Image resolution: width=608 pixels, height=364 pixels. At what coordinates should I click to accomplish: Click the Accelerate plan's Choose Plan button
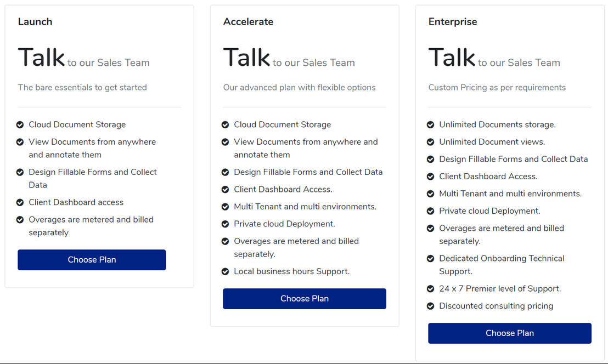click(x=305, y=299)
